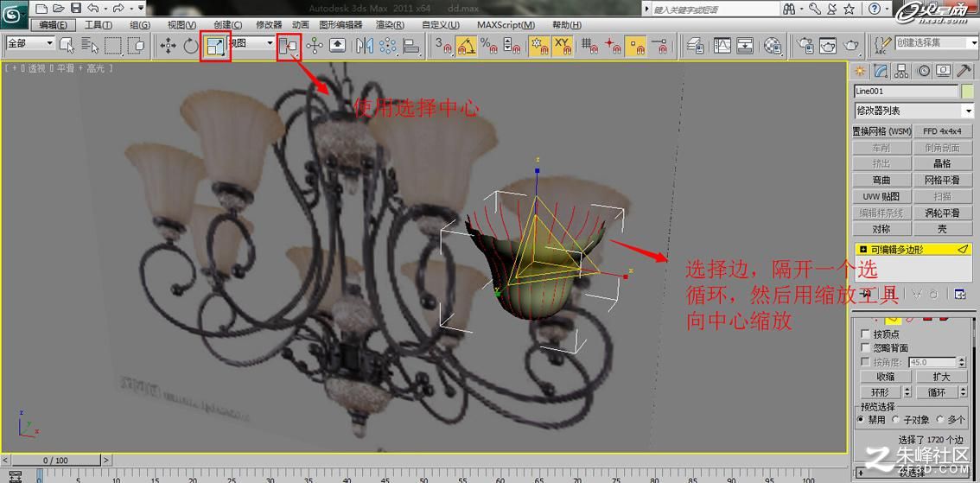Open the 工具(T) menu

[99, 25]
